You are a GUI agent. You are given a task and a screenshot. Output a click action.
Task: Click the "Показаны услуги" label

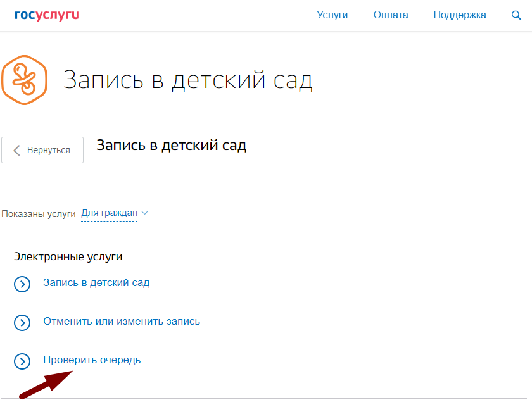39,214
